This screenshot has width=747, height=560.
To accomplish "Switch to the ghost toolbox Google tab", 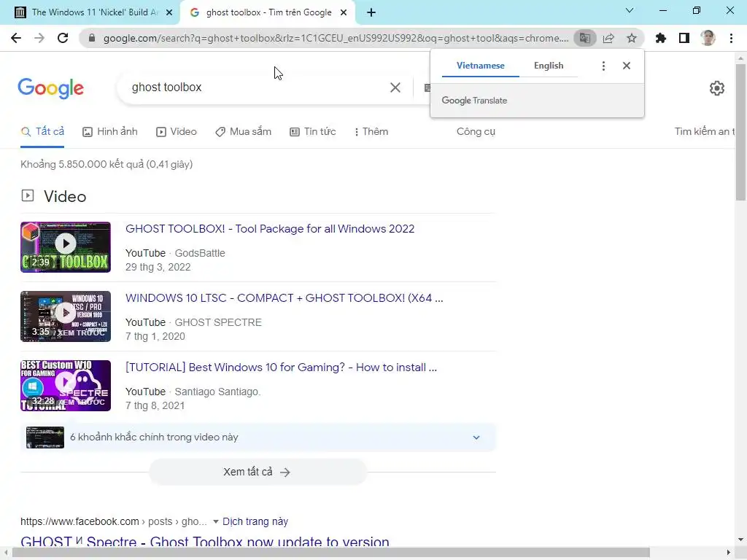I will point(268,12).
